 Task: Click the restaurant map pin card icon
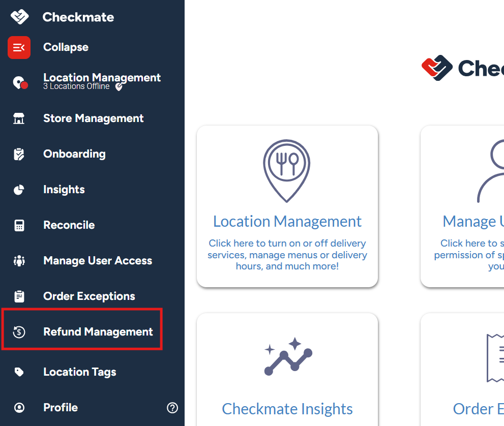pos(286,171)
